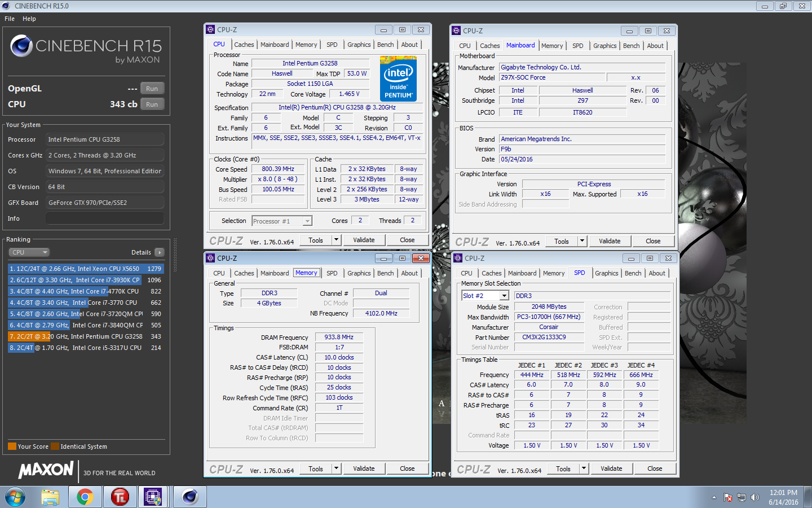Switch to Caches tab in CPU window
Image resolution: width=812 pixels, height=508 pixels.
244,45
